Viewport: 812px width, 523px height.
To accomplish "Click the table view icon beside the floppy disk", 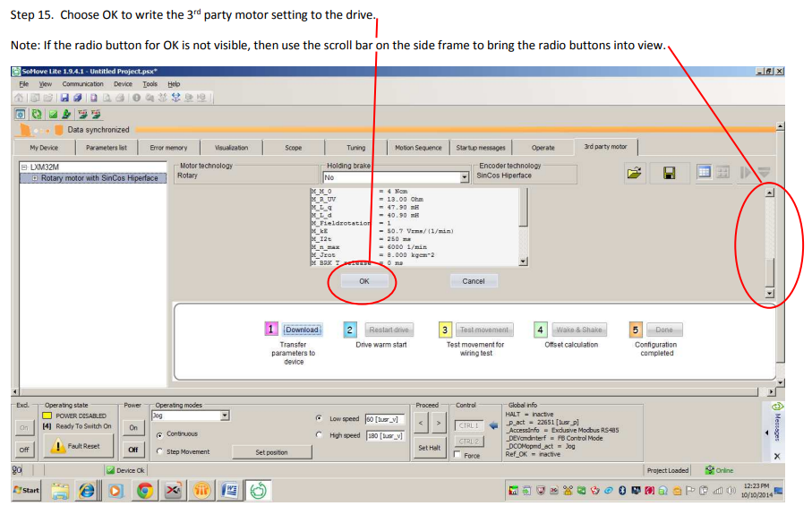I will (x=704, y=173).
